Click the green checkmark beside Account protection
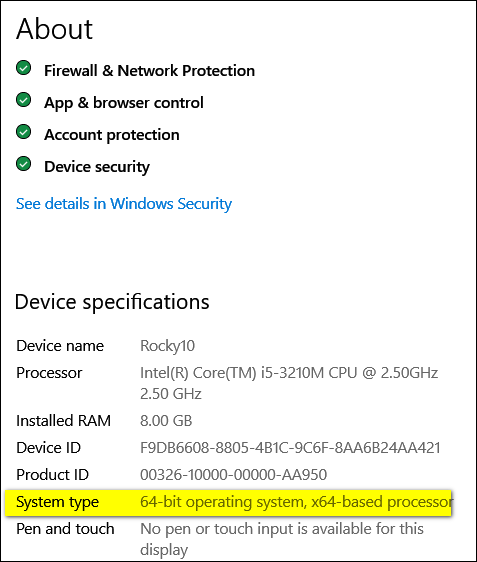 pyautogui.click(x=24, y=132)
